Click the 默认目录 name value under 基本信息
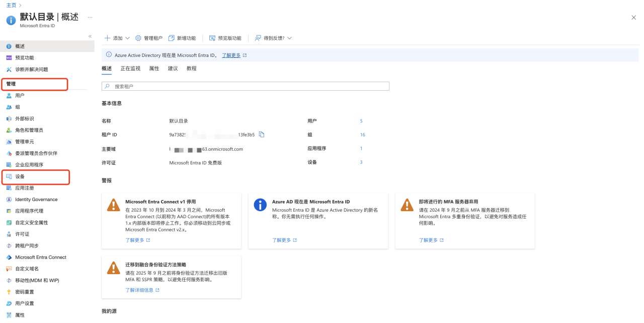The image size is (644, 323). pos(179,121)
